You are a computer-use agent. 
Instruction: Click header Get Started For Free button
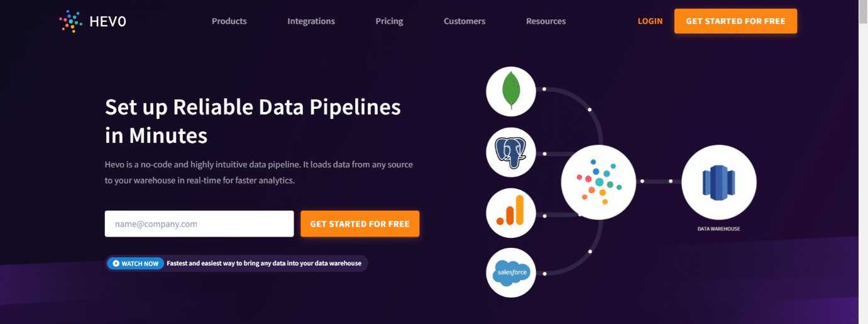[735, 21]
